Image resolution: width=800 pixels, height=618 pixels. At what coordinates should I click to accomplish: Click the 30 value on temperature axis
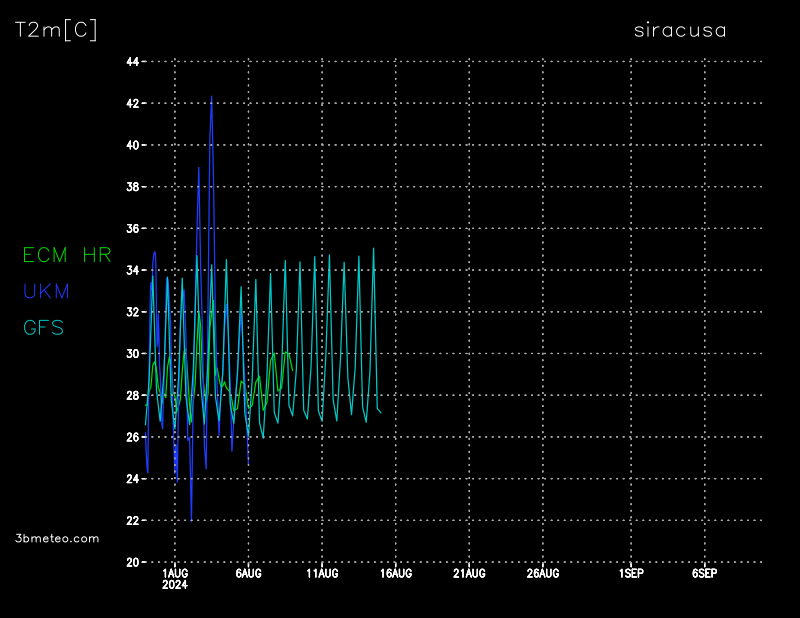point(132,354)
